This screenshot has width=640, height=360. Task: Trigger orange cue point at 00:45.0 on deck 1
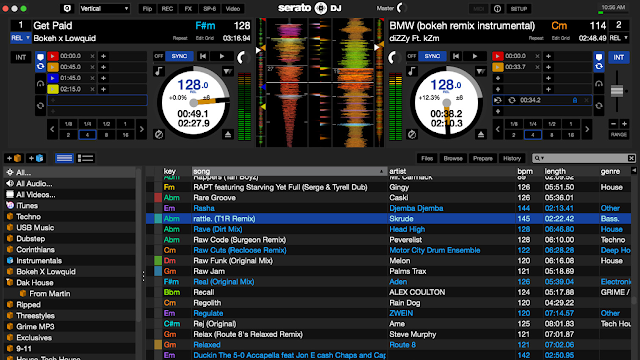tap(53, 67)
